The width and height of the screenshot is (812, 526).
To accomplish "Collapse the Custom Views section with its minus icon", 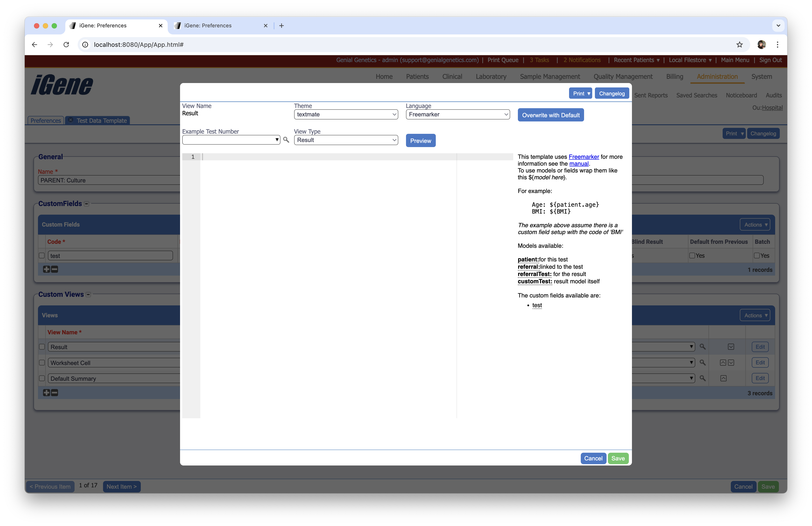I will (x=88, y=294).
